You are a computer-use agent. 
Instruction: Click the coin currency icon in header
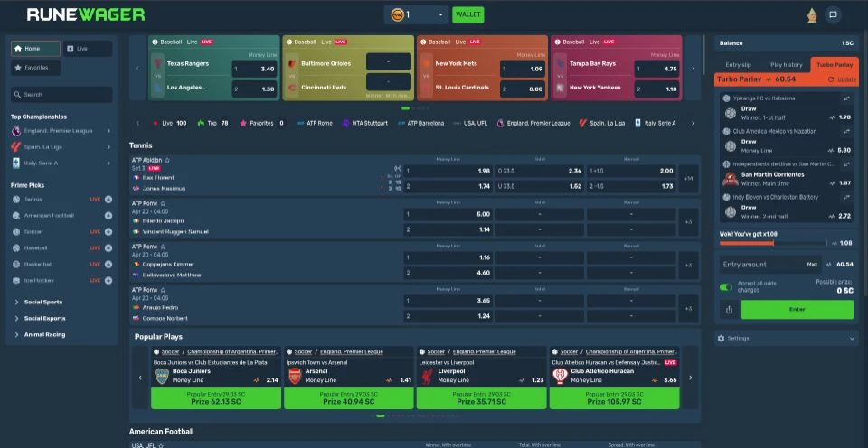click(x=397, y=15)
